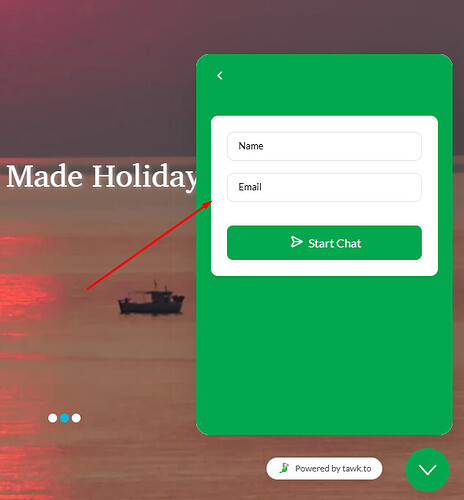Focus the Name input field

click(x=324, y=146)
